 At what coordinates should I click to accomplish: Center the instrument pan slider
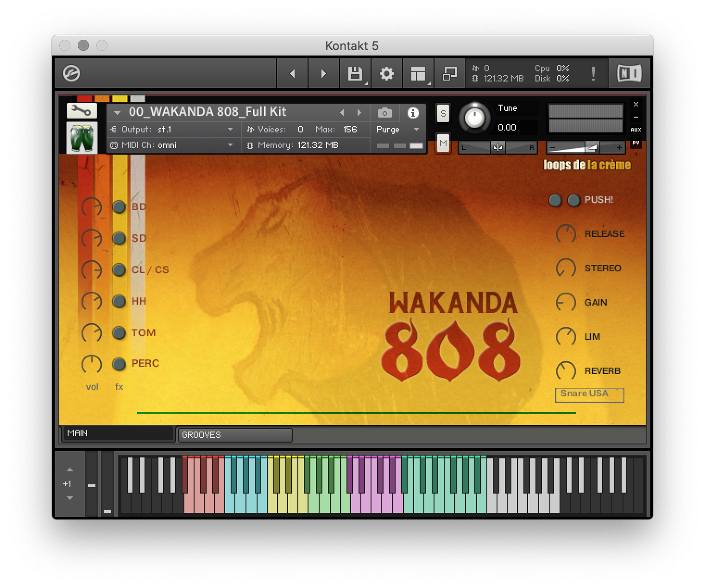(497, 147)
